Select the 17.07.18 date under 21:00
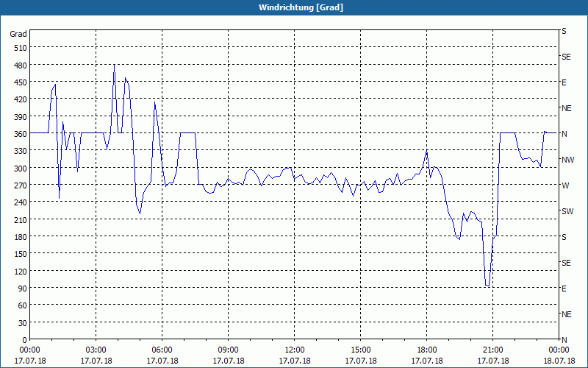 coord(492,361)
